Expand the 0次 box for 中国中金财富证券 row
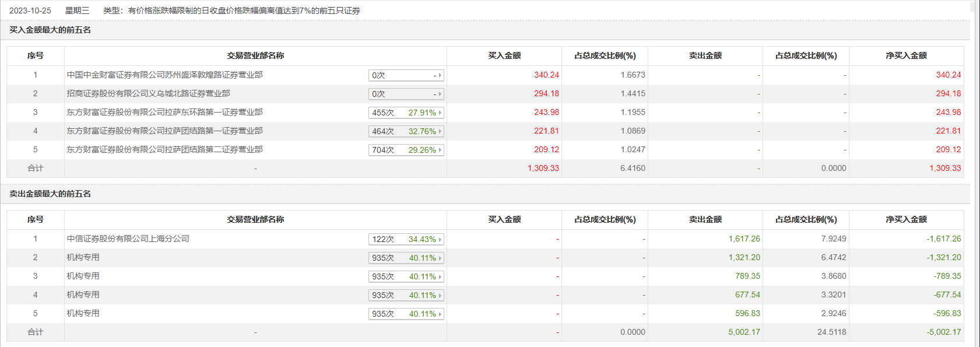Viewport: 980px width, 347px height. (406, 75)
